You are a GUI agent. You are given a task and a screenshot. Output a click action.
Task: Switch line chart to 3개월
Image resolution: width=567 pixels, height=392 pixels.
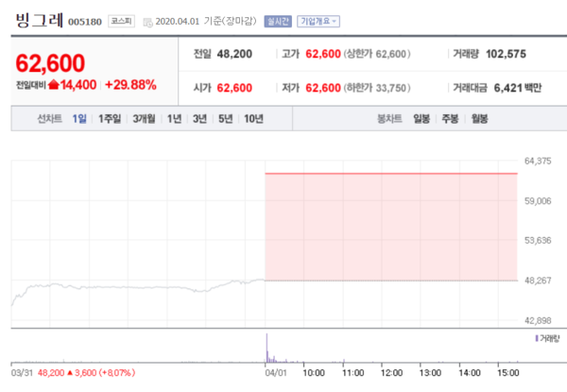click(x=144, y=118)
